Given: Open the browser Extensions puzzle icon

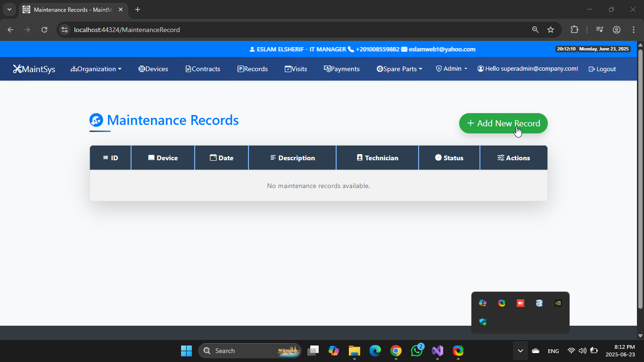Looking at the screenshot, I should tap(574, 30).
